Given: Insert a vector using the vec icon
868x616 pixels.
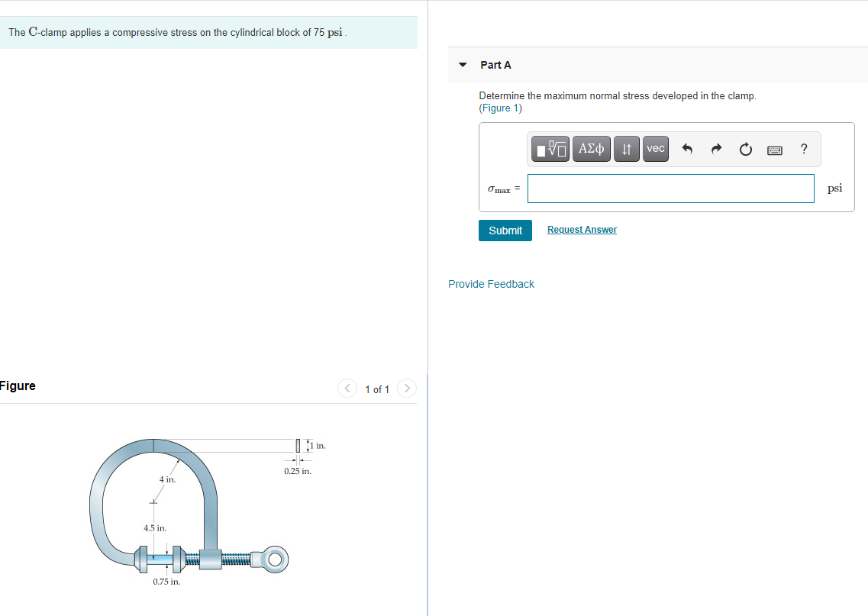Looking at the screenshot, I should 655,149.
